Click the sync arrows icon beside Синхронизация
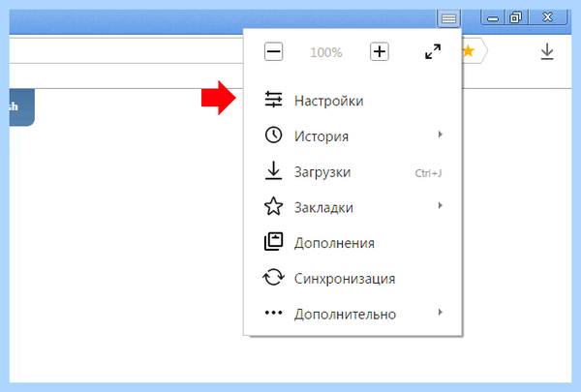The width and height of the screenshot is (581, 392). pos(273,277)
